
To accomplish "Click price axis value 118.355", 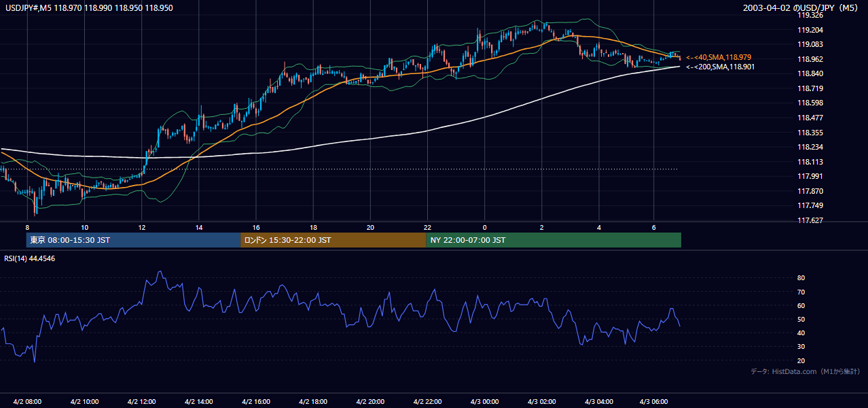I will pyautogui.click(x=810, y=133).
